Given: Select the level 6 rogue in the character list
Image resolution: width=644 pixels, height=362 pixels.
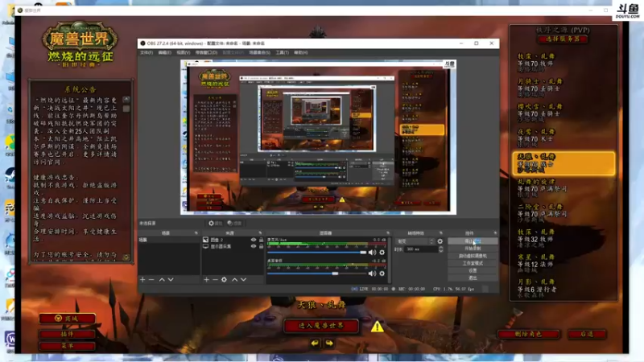Looking at the screenshot, I should (x=563, y=289).
